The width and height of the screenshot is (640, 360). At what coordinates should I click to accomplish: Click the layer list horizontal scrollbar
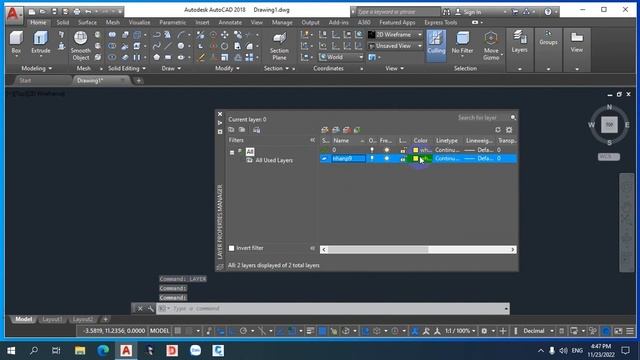[378, 249]
